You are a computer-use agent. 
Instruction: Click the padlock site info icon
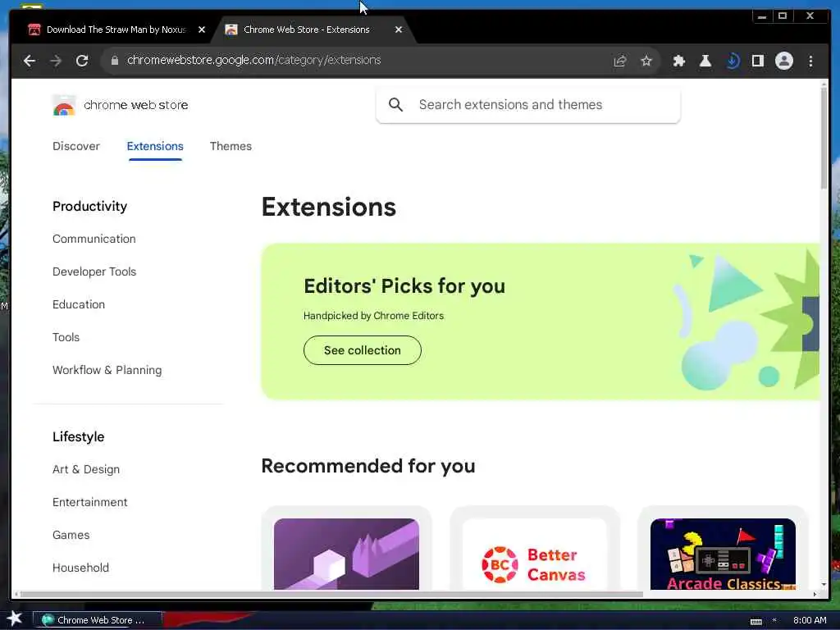pyautogui.click(x=114, y=61)
